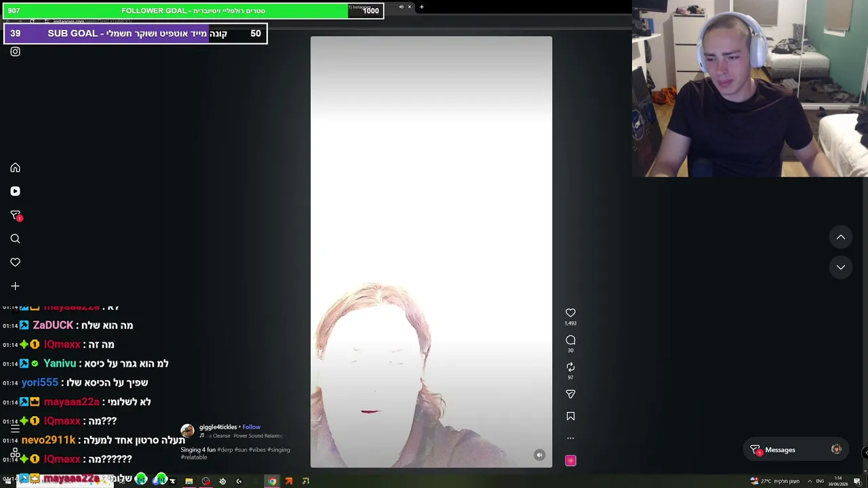Open sidebar Messages icon with red badge
This screenshot has height=488, width=868.
(16, 216)
